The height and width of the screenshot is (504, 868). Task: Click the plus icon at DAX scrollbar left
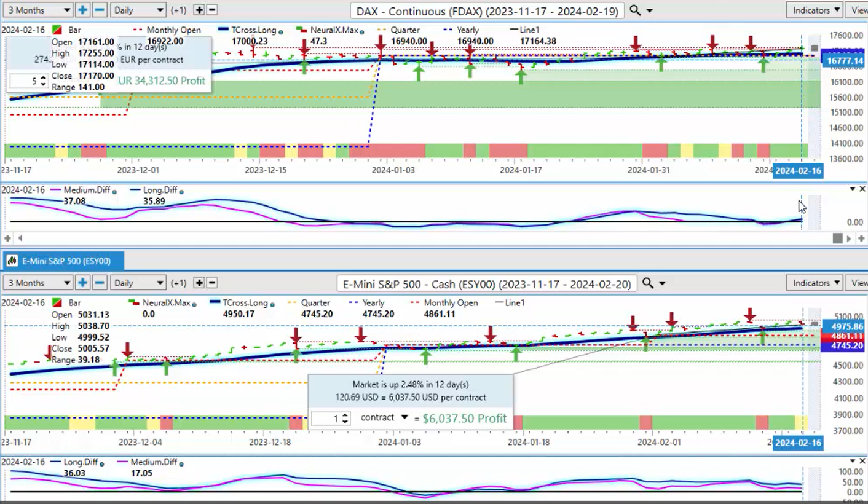8,238
